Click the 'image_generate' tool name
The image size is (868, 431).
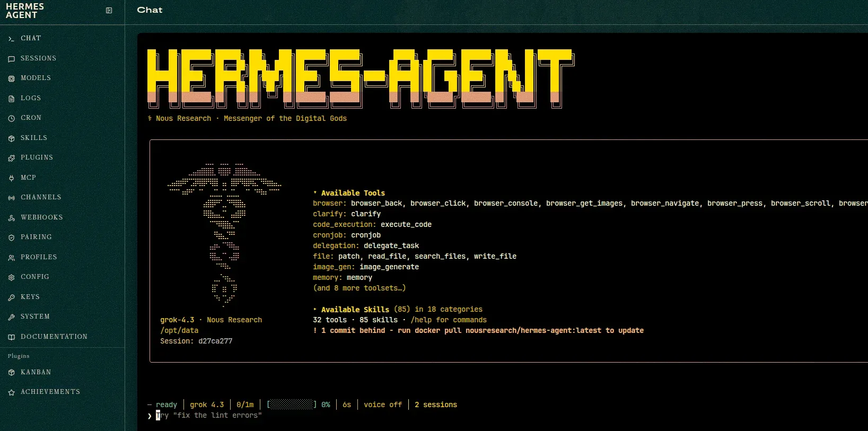pyautogui.click(x=389, y=267)
